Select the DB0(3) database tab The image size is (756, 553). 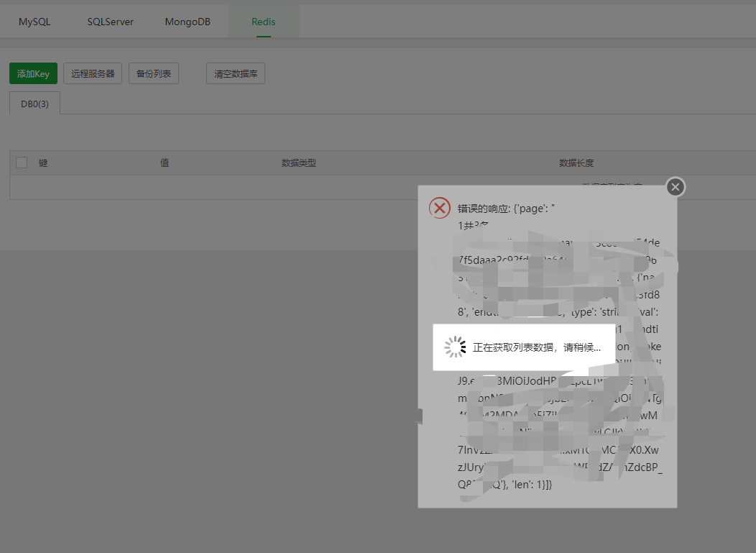[x=34, y=104]
